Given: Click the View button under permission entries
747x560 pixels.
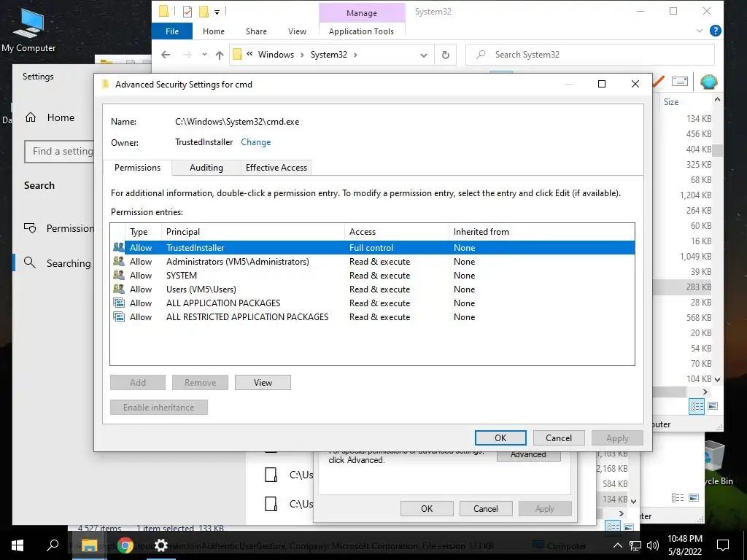Looking at the screenshot, I should click(x=263, y=382).
